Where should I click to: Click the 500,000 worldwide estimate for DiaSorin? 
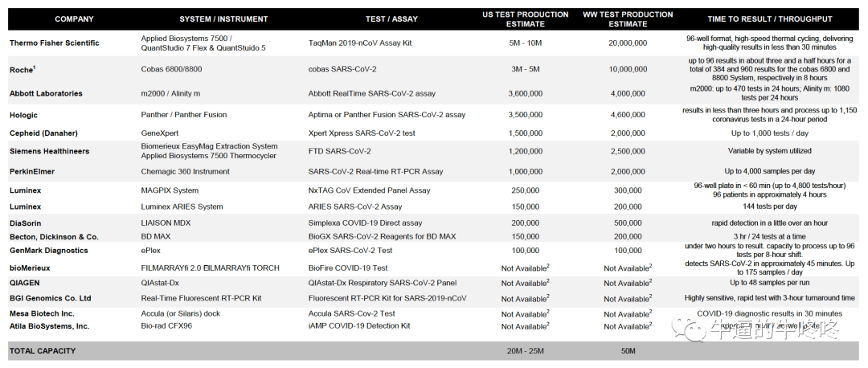pos(628,223)
